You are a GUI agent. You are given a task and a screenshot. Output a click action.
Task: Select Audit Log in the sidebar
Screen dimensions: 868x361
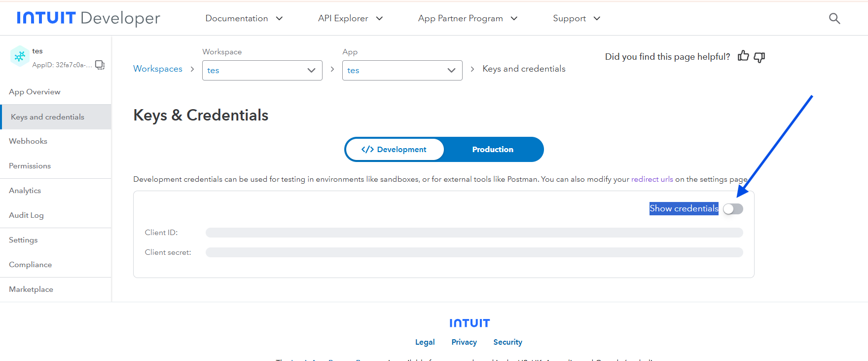pyautogui.click(x=26, y=215)
